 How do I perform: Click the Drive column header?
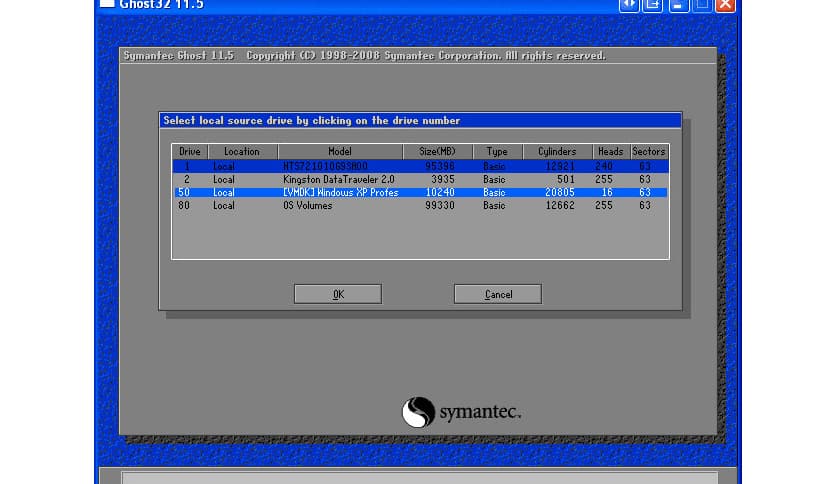(190, 152)
